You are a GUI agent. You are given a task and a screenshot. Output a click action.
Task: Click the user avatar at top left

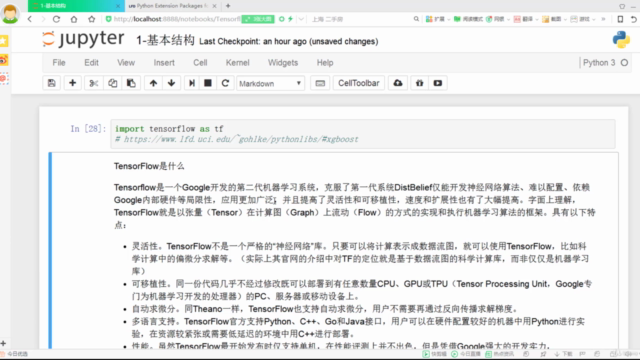point(10,13)
